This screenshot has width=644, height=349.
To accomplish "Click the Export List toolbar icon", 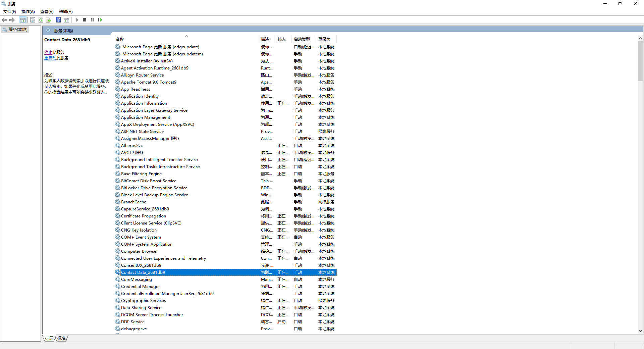I will (x=48, y=20).
